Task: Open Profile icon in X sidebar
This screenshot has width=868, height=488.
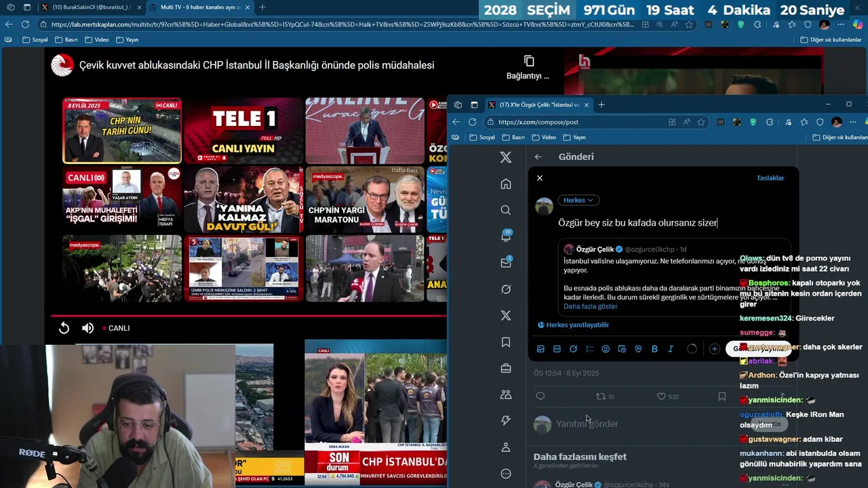Action: (506, 447)
